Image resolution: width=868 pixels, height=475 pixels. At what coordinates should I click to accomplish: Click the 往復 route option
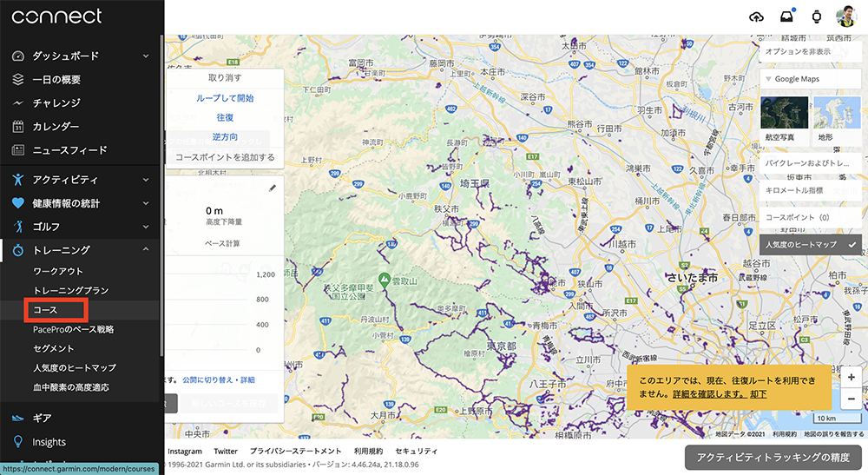pos(225,117)
